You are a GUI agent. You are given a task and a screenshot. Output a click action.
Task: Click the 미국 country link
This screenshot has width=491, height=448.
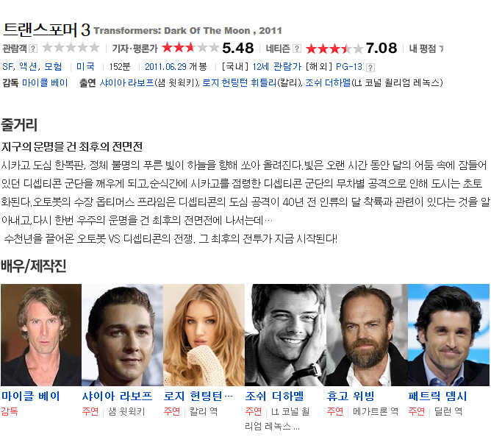click(x=85, y=67)
